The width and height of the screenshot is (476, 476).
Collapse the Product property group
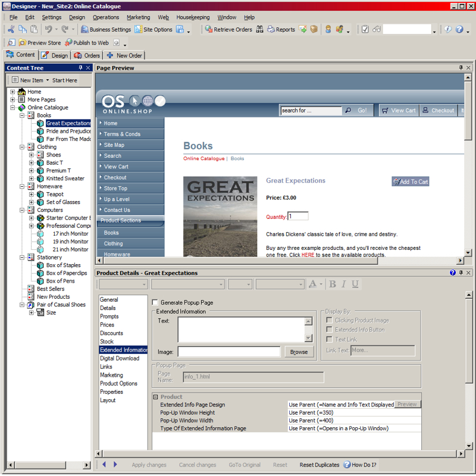tap(156, 397)
